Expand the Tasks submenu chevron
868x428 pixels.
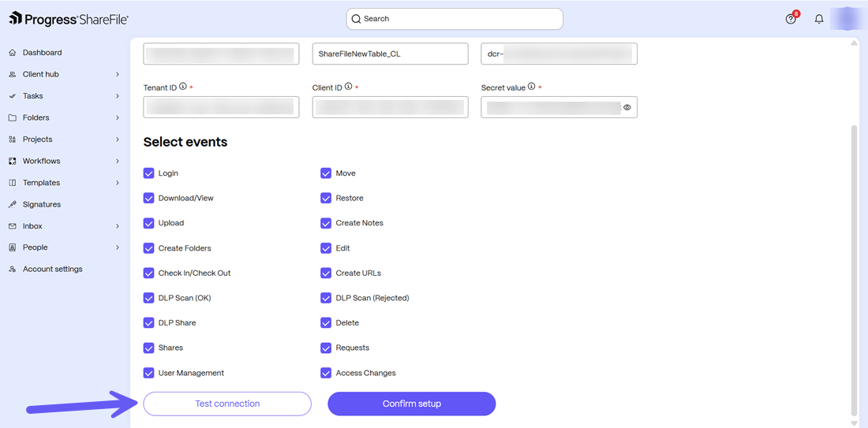tap(118, 95)
